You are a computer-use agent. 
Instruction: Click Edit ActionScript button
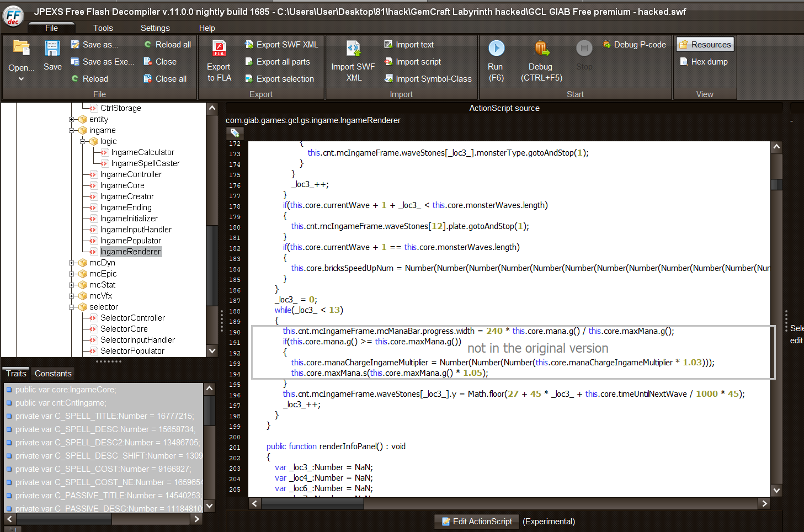[x=477, y=522]
